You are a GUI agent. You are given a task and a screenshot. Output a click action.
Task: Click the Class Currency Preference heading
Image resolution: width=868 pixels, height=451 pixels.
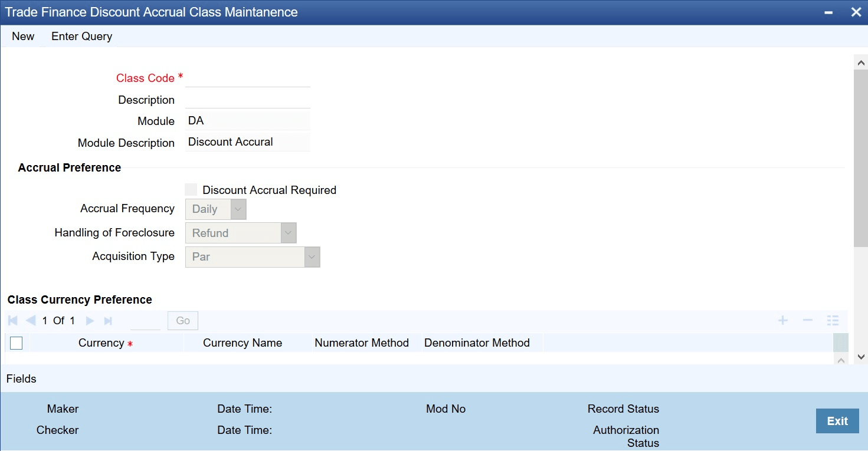(80, 299)
